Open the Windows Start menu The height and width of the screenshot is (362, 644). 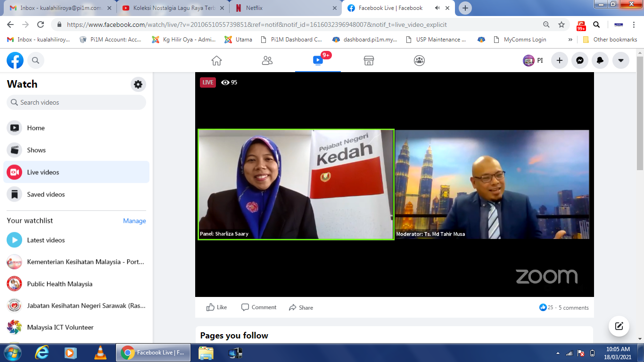pos(12,353)
